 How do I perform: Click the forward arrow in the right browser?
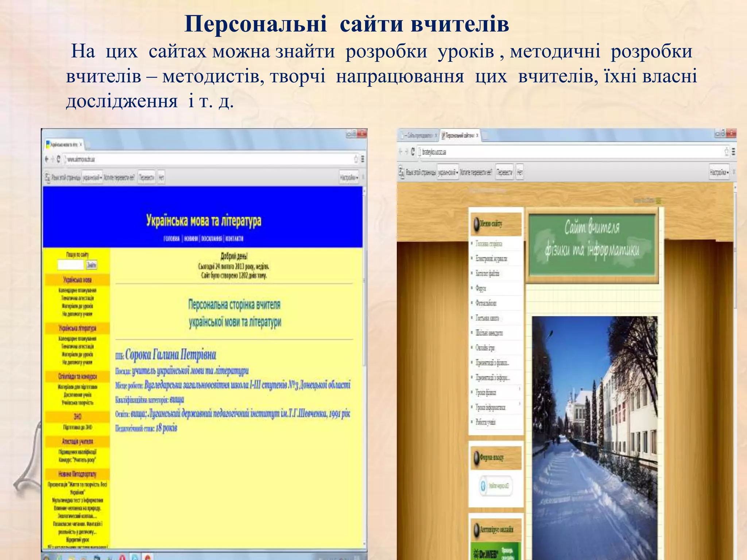[x=407, y=152]
